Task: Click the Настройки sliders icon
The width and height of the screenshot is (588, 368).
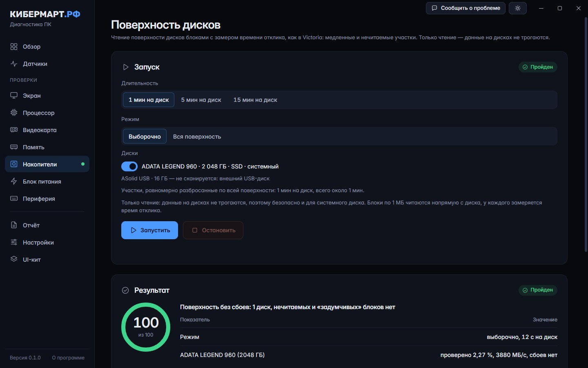Action: pyautogui.click(x=14, y=242)
